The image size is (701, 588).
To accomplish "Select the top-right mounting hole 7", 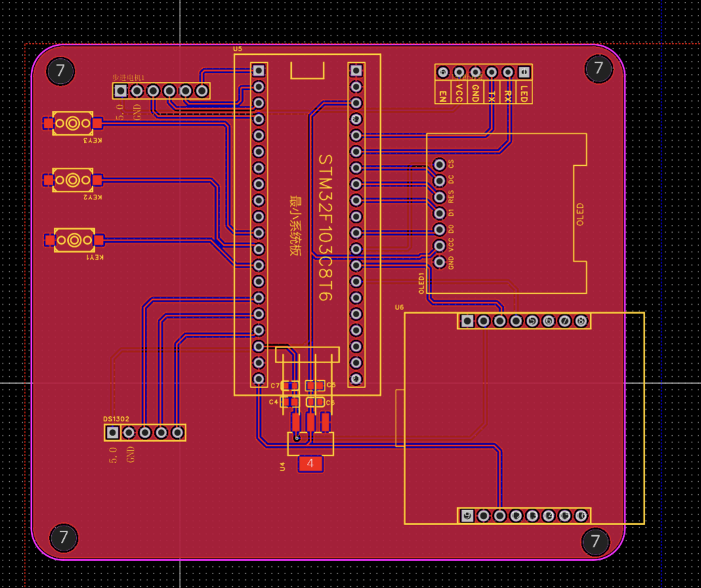I will coord(599,68).
